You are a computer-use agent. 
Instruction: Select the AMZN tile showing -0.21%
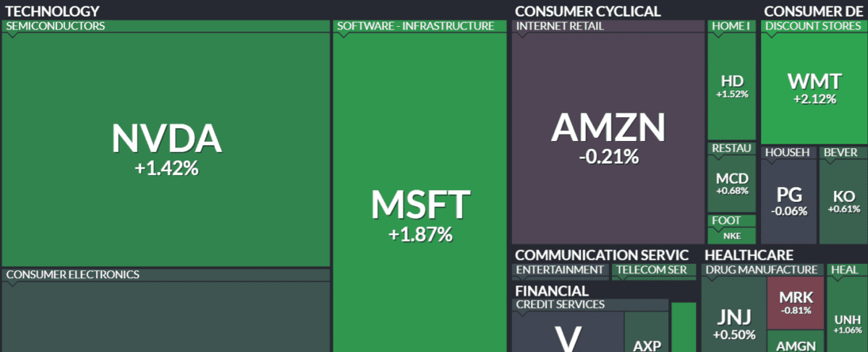tap(608, 137)
